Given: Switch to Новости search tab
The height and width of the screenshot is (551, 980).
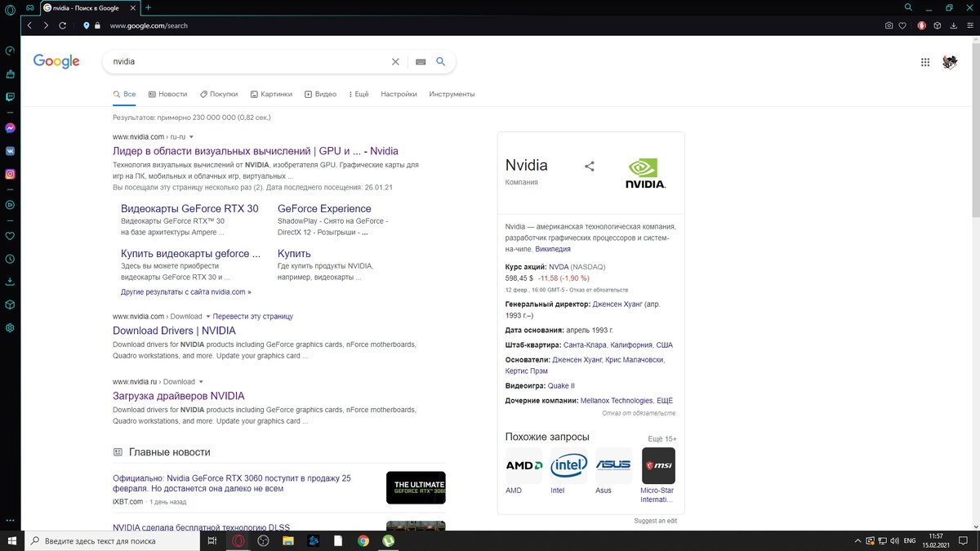Looking at the screenshot, I should (x=167, y=94).
